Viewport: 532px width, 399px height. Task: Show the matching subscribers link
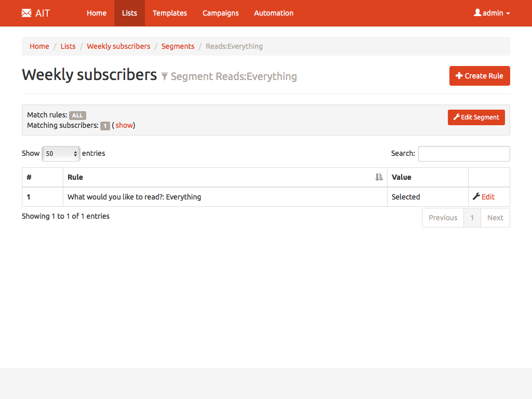[124, 125]
